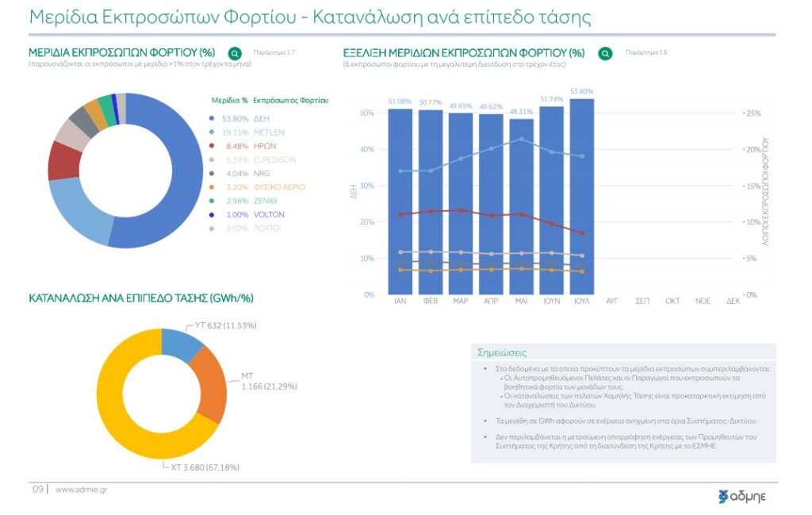This screenshot has width=812, height=515.
Task: Select the METLEN label in the legend
Action: click(269, 132)
